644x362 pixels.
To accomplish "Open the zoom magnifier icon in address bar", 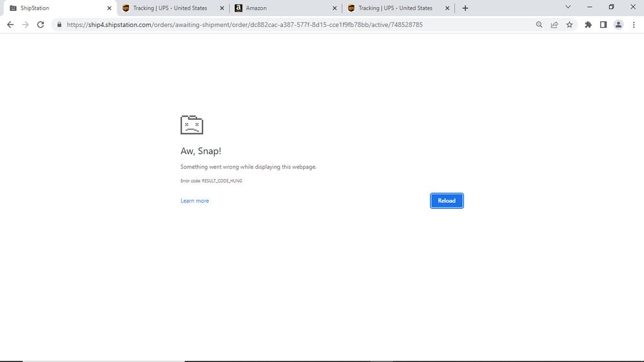I will 539,25.
